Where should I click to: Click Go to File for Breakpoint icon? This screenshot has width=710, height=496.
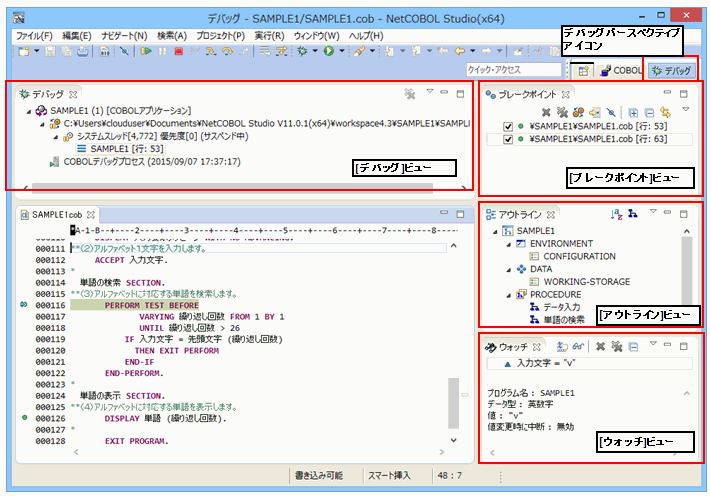click(595, 112)
